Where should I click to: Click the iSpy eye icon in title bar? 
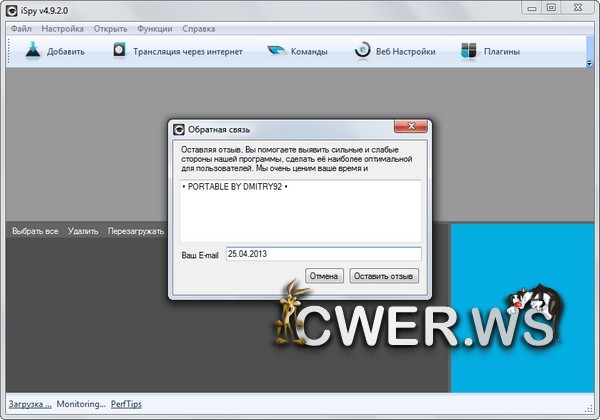11,11
